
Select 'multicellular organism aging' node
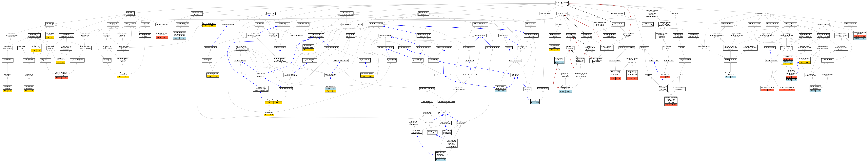pyautogui.click(x=308, y=48)
